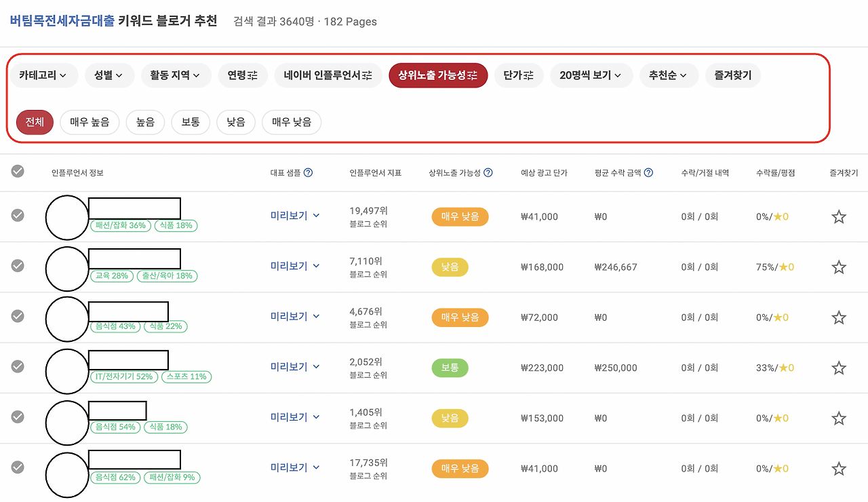868x502 pixels.
Task: Select the checkmark circle on the first influencer row
Action: [x=18, y=216]
